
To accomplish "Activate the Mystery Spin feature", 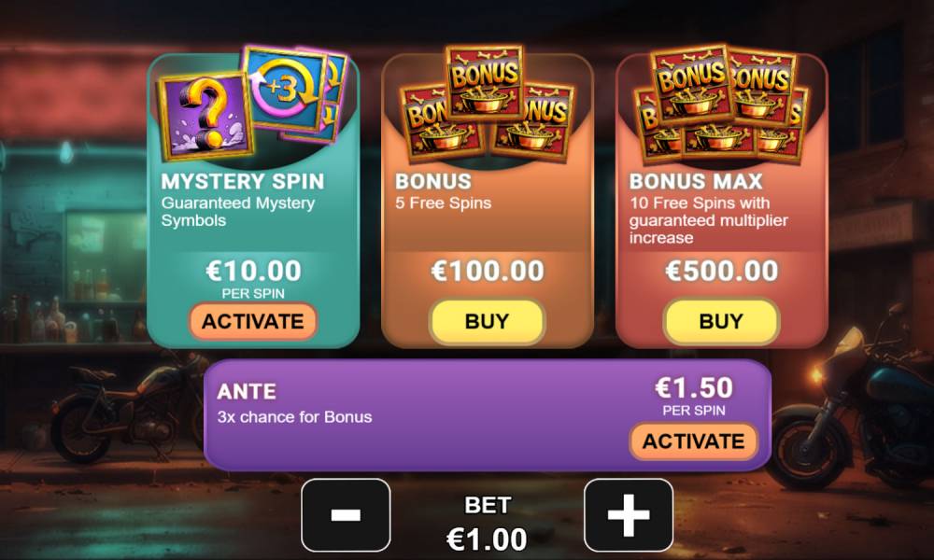I will click(253, 321).
